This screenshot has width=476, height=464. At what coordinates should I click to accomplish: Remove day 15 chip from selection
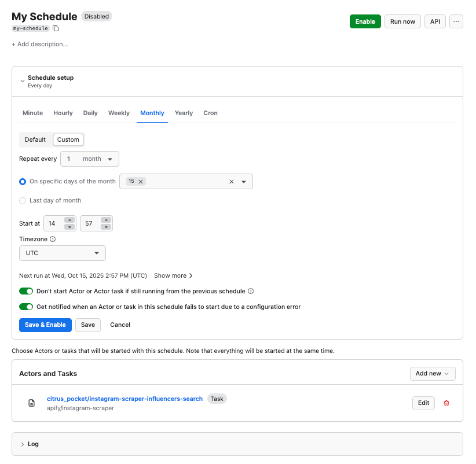[x=140, y=182]
